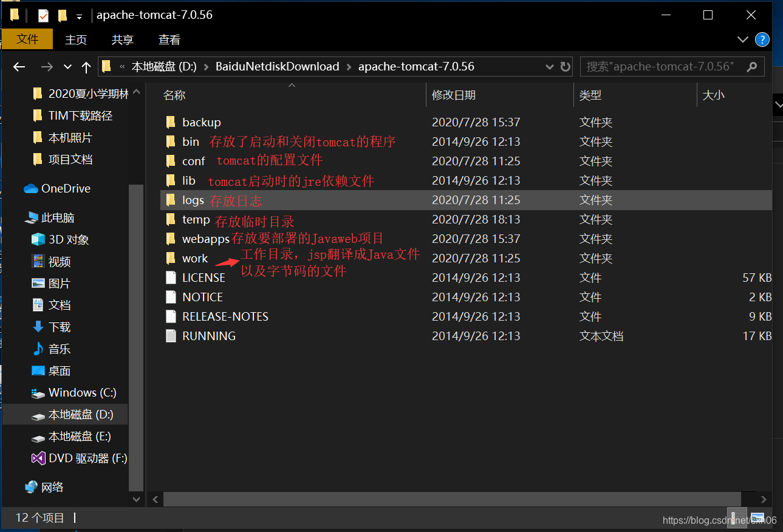Screen dimensions: 783x532
Task: Select 此电脑 in navigation pane
Action: tap(50, 217)
